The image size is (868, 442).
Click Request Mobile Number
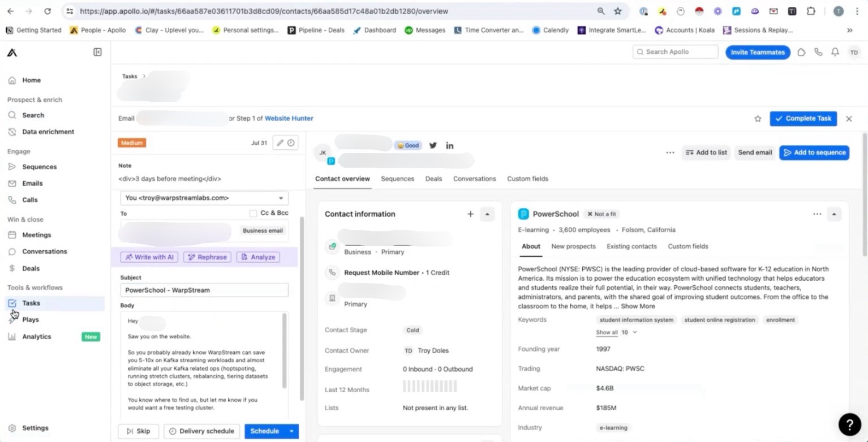click(x=382, y=273)
